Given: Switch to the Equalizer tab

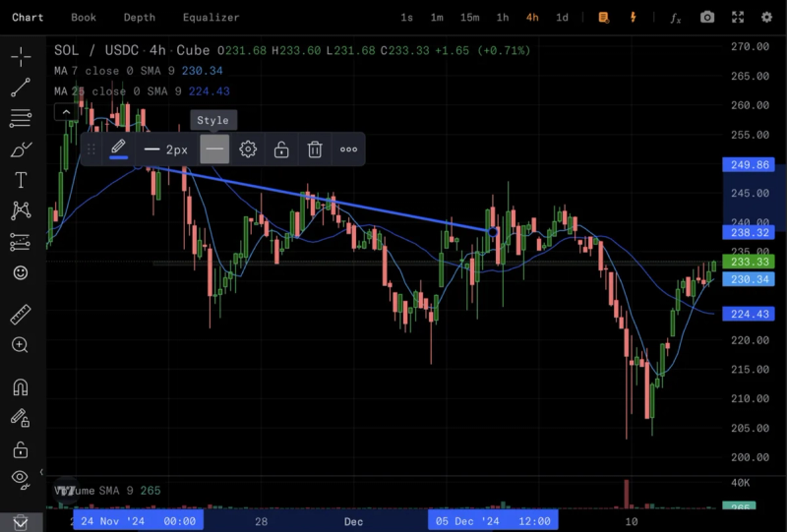Looking at the screenshot, I should 211,18.
